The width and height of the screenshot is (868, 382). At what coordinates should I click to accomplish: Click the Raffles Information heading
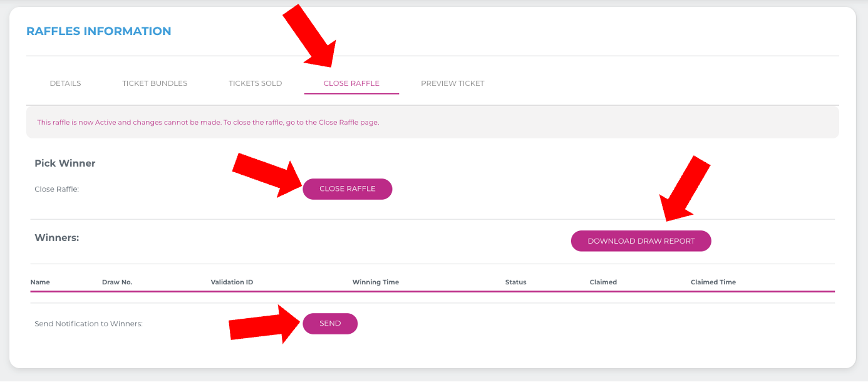[98, 31]
